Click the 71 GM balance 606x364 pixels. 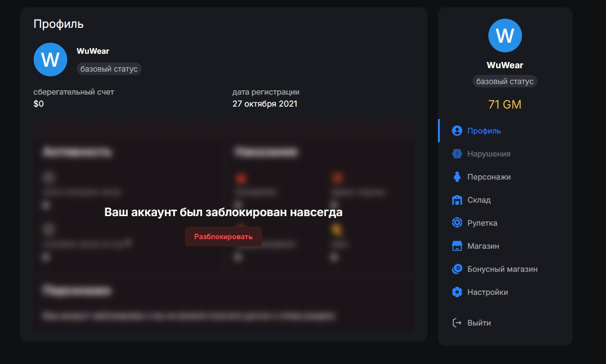click(x=505, y=104)
